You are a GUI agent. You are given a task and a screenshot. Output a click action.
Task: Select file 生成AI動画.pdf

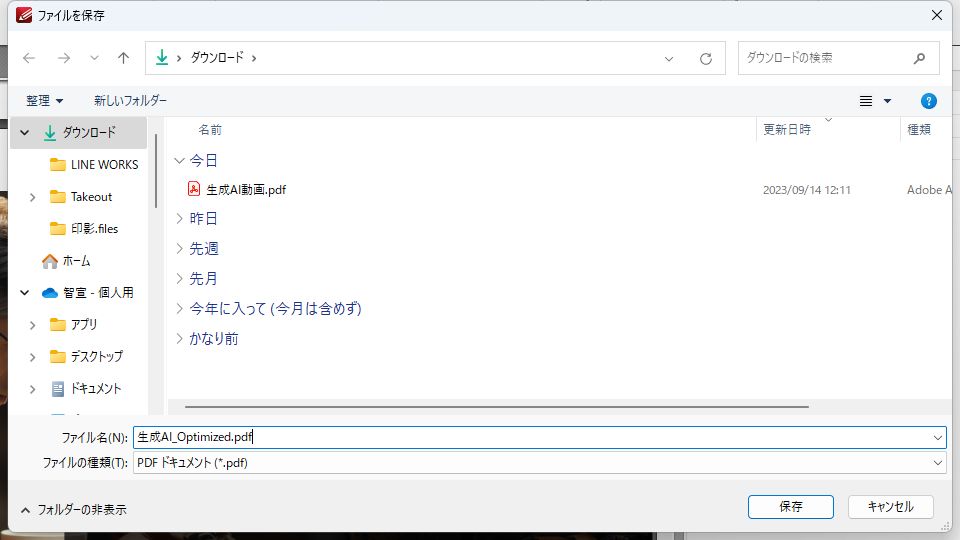pos(246,190)
